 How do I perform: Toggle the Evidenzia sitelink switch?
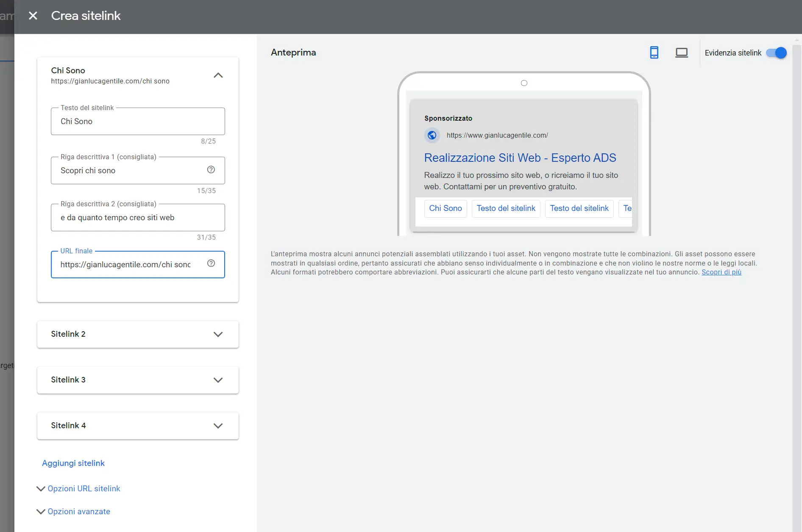777,53
